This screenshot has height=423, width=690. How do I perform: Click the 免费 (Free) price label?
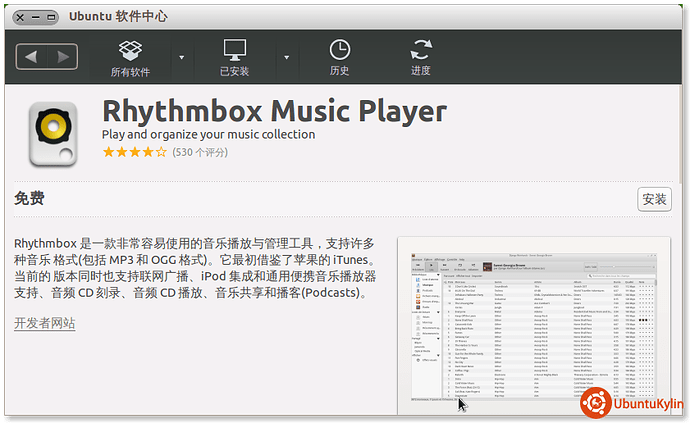tap(29, 199)
